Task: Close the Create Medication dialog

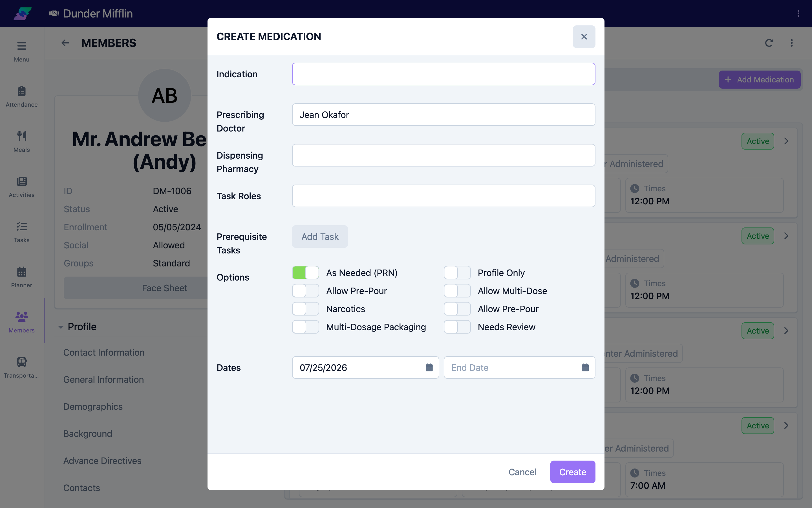Action: pyautogui.click(x=584, y=37)
